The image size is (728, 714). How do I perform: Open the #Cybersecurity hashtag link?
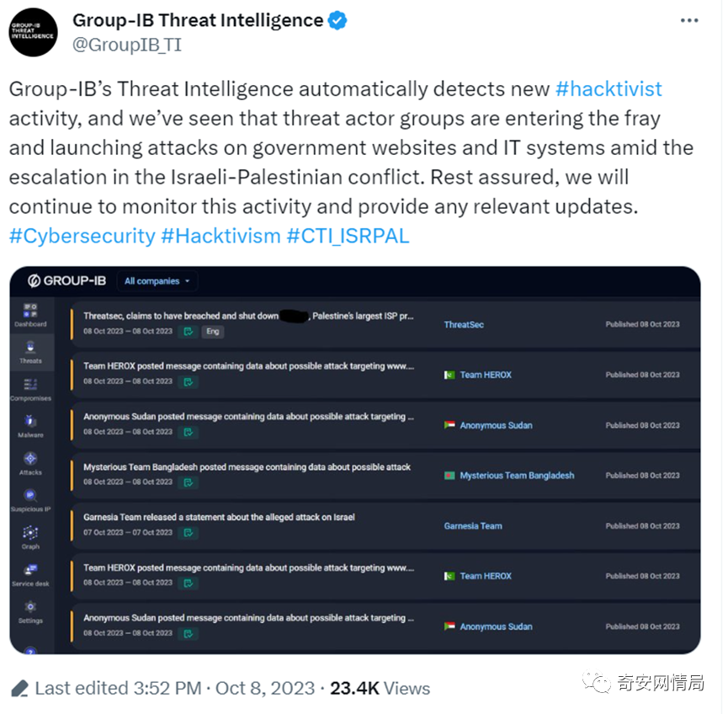pyautogui.click(x=82, y=236)
